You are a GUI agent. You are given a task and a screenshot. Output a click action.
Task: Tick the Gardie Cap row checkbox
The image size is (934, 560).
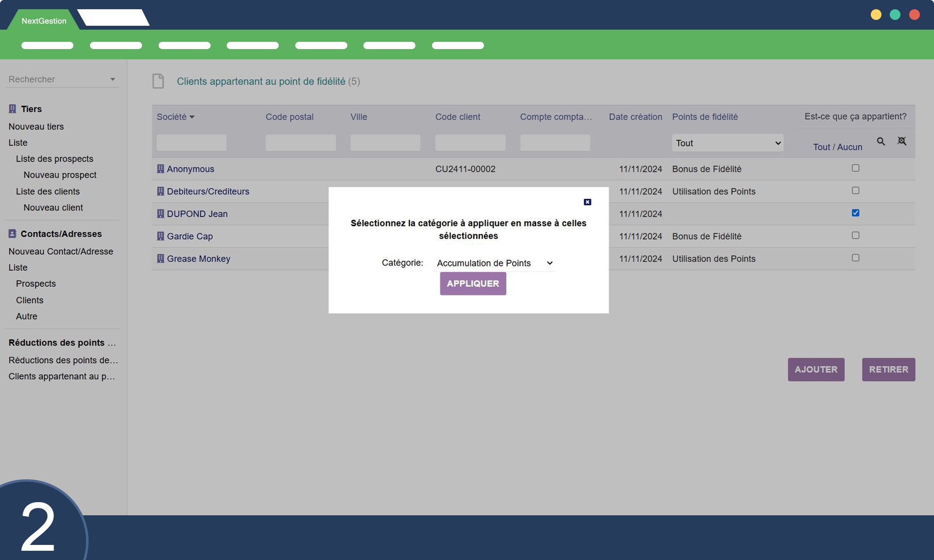pyautogui.click(x=855, y=235)
